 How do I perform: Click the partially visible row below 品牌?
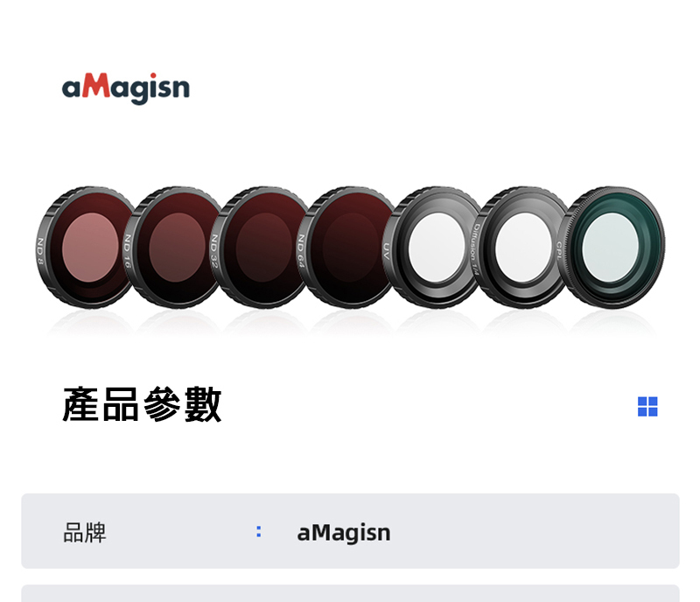point(351,593)
